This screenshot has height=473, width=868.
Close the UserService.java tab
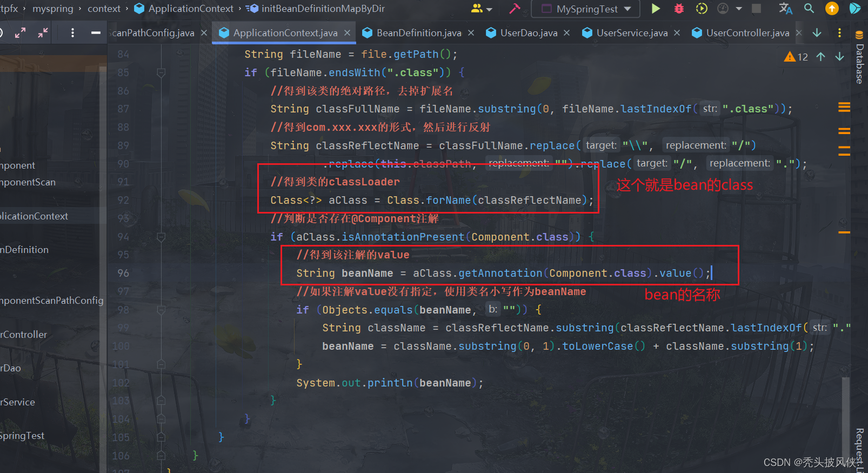[677, 33]
